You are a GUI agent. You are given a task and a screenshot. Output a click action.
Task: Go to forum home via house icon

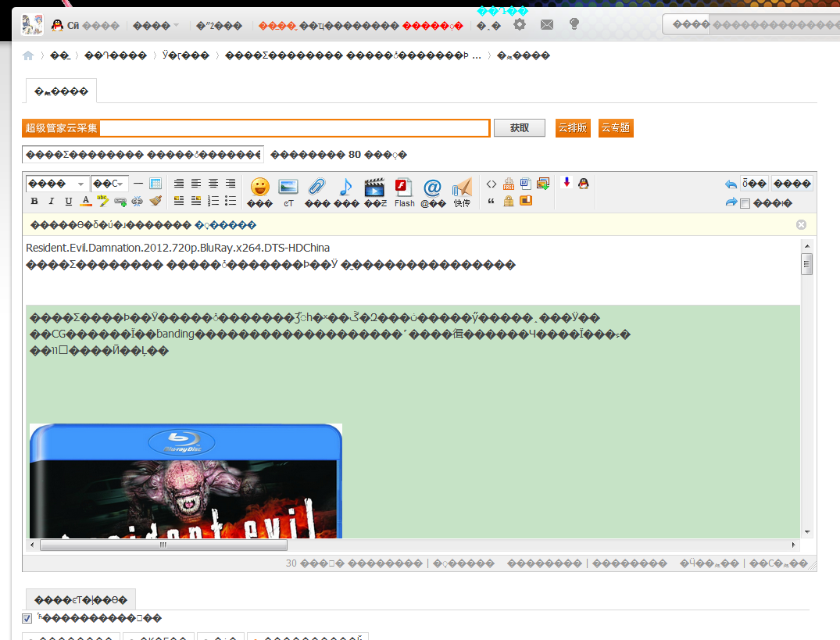click(28, 55)
